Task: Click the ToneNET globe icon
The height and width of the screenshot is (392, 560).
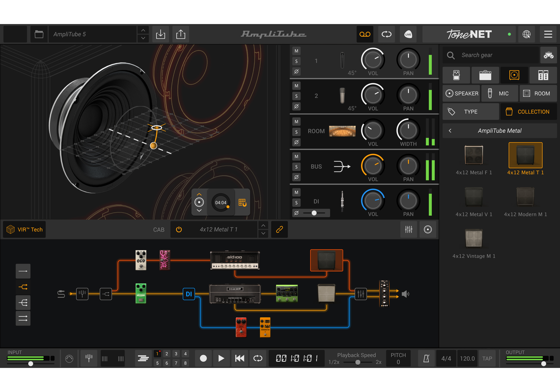Action: coord(527,34)
